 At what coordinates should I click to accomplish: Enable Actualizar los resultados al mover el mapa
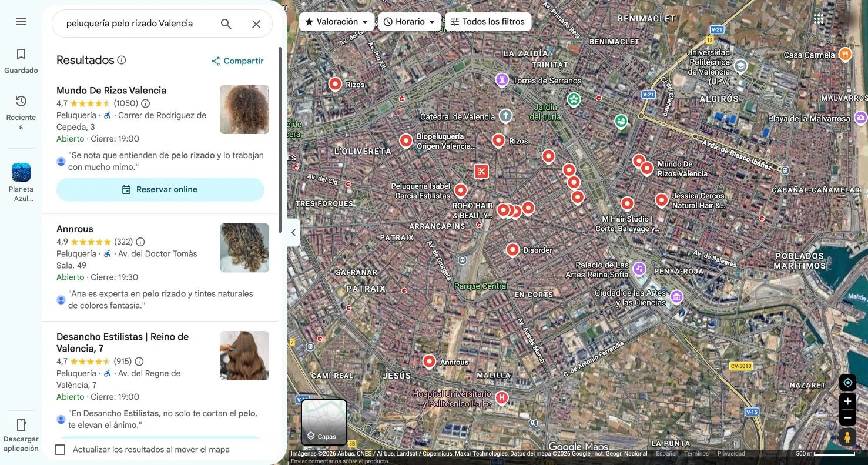[60, 450]
